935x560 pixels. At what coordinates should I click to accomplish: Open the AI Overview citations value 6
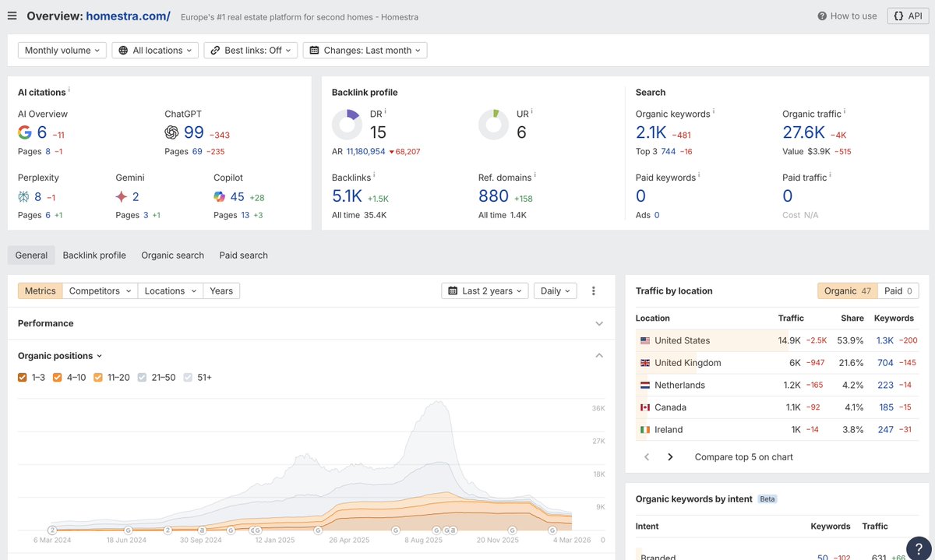[42, 132]
